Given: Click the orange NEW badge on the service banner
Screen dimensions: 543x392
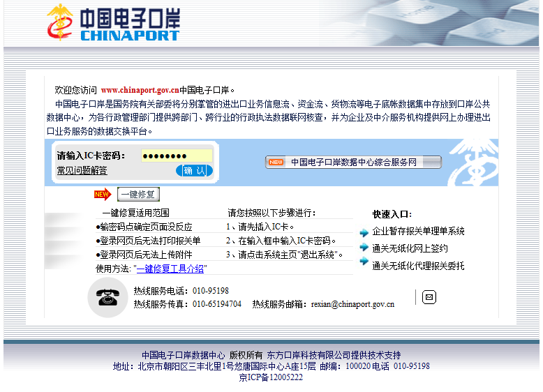Looking at the screenshot, I should tap(276, 163).
